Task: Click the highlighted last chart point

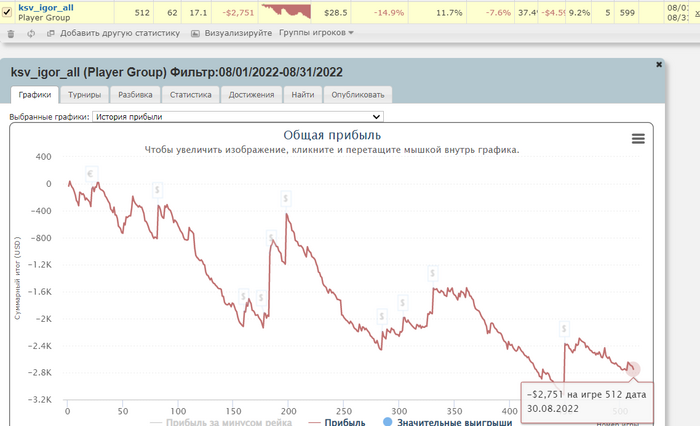Action: tap(633, 369)
